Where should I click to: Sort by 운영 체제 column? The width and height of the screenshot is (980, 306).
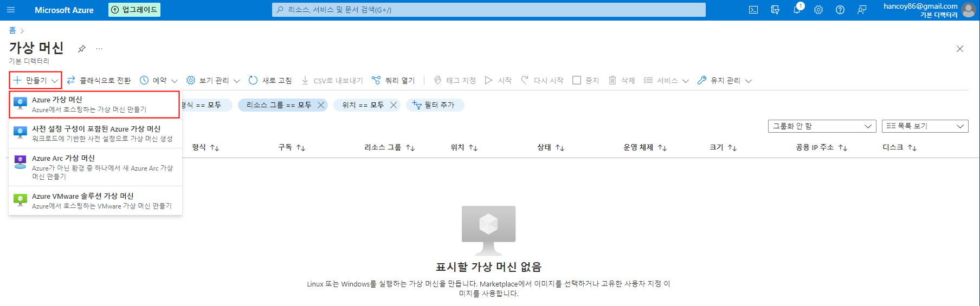click(x=645, y=147)
